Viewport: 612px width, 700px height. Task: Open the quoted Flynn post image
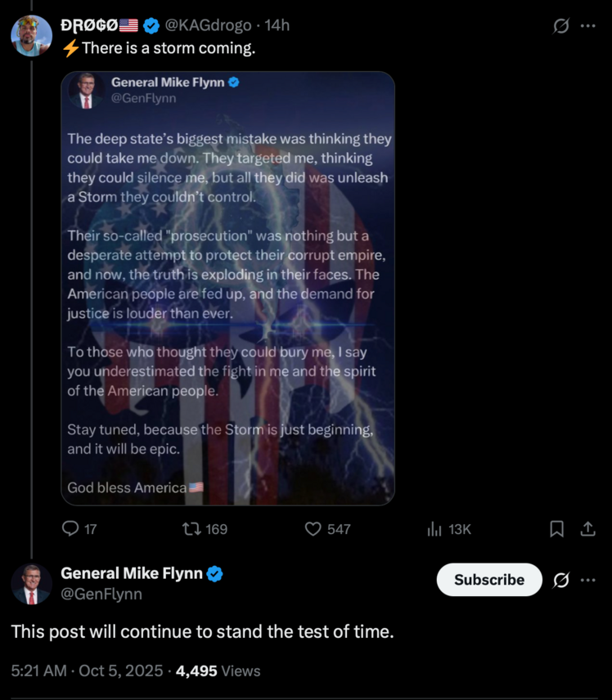coord(227,288)
